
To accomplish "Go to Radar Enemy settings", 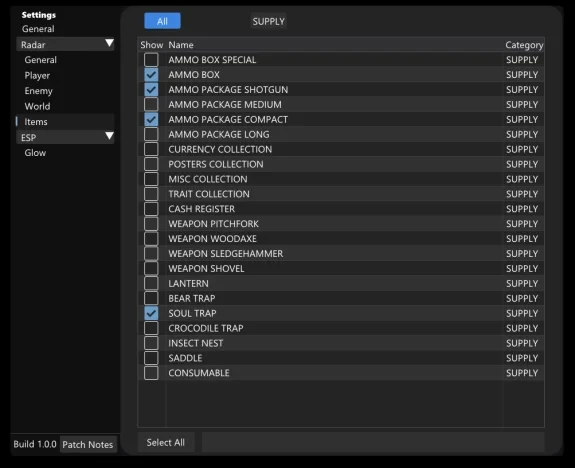I will coord(39,91).
